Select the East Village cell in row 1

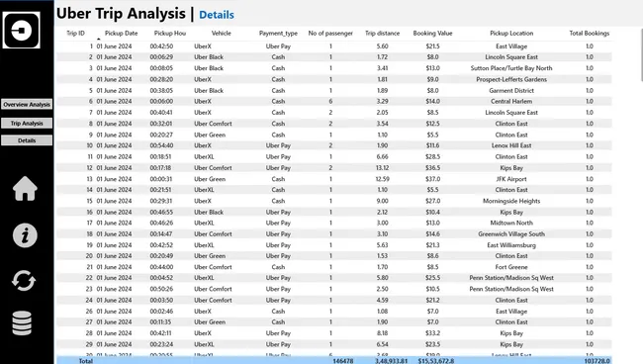(x=511, y=46)
